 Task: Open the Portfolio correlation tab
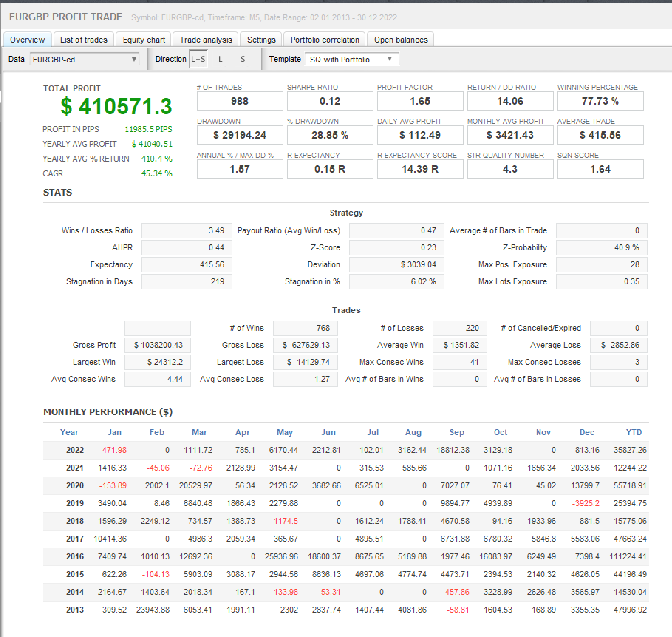click(325, 40)
